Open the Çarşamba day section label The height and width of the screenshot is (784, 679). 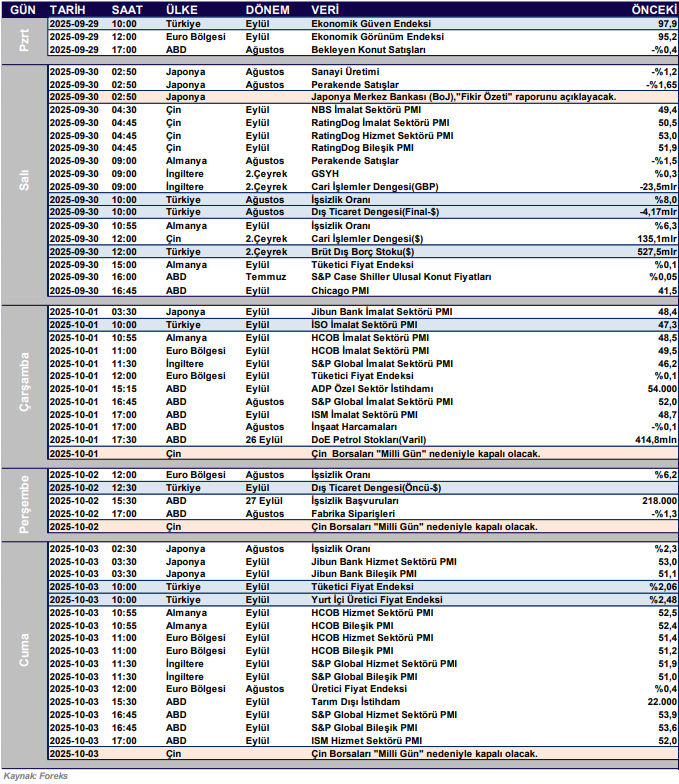pyautogui.click(x=24, y=382)
